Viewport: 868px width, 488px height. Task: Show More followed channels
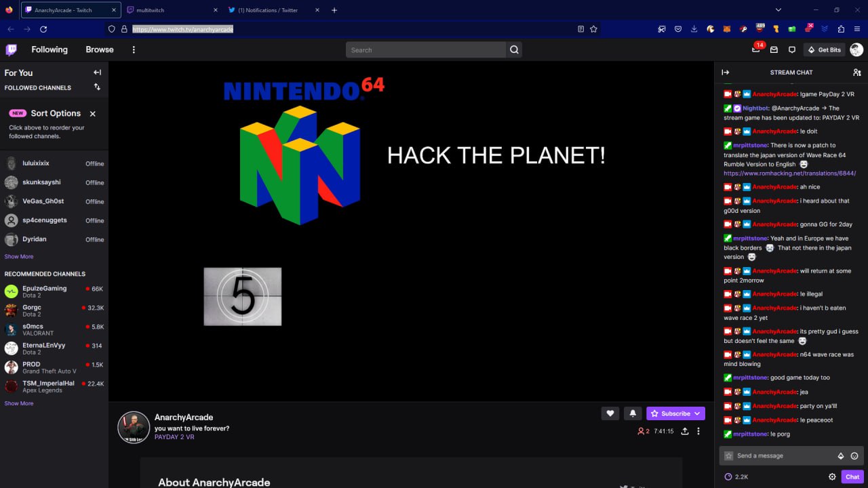click(19, 257)
